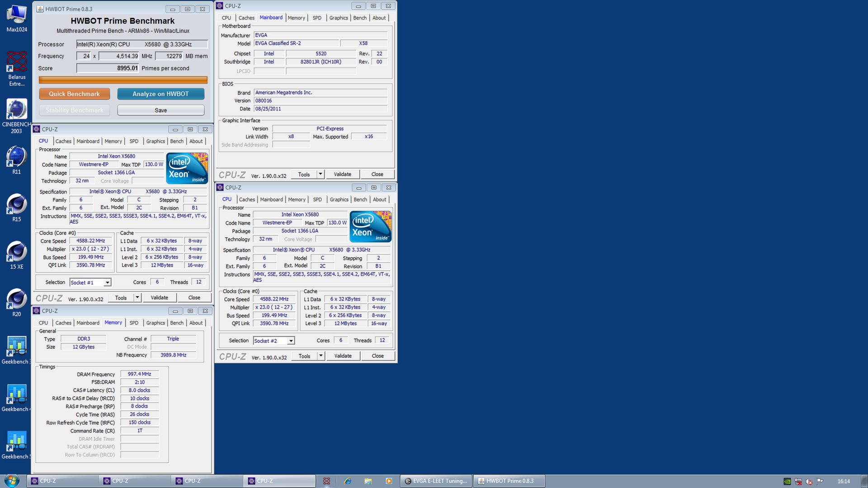868x488 pixels.
Task: Click the active fourth CPU-Z taskbar button
Action: point(279,481)
